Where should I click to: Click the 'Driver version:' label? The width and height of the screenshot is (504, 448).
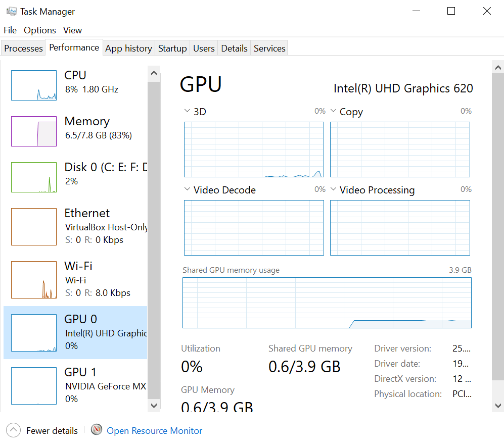tap(402, 349)
